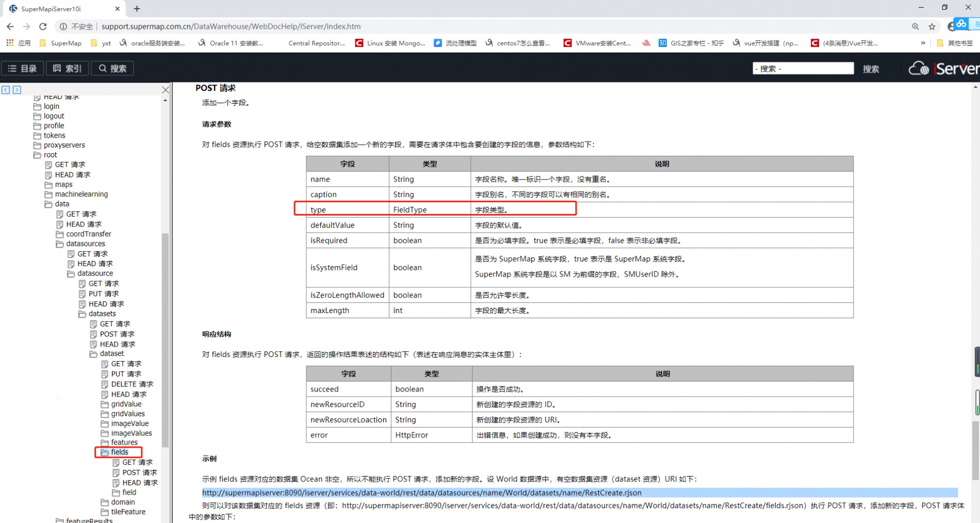Go to previous topic arrow in sidebar
This screenshot has width=980, height=523.
[6, 90]
